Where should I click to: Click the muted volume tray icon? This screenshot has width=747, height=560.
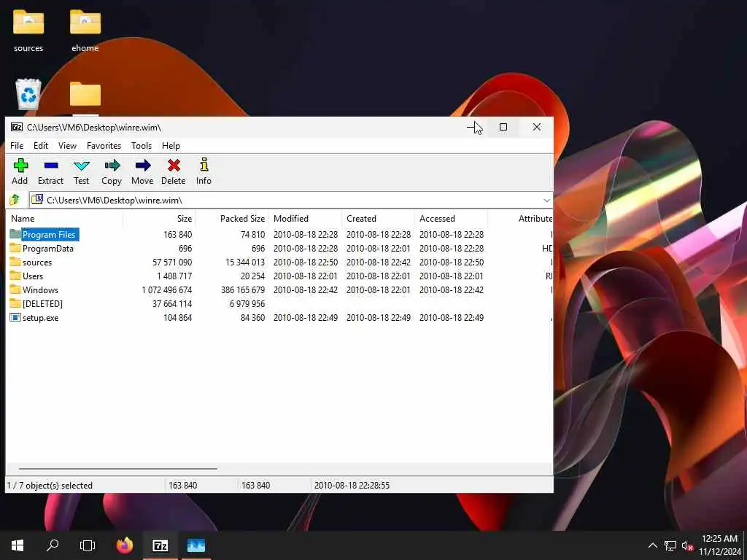[x=687, y=545]
